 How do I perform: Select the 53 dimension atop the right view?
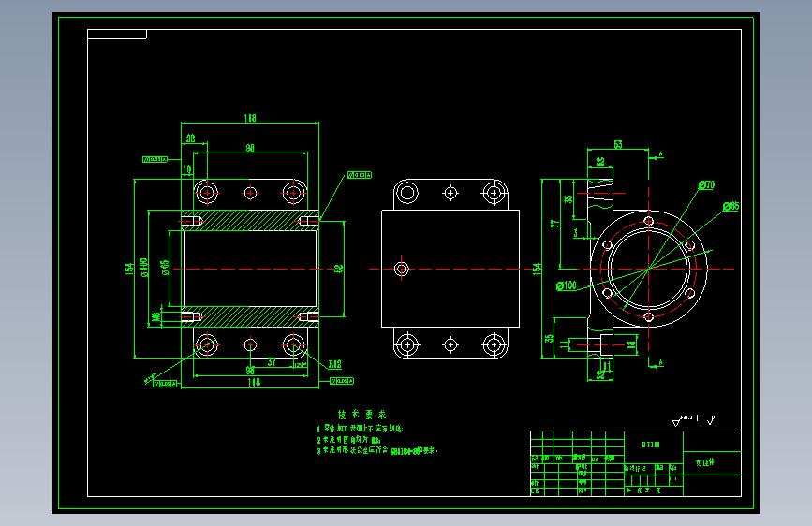(x=618, y=144)
